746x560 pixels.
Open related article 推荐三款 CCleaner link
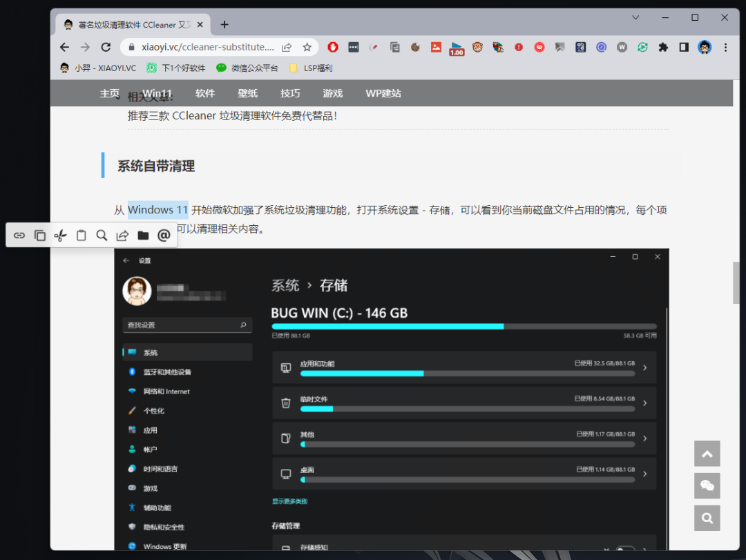[x=232, y=115]
